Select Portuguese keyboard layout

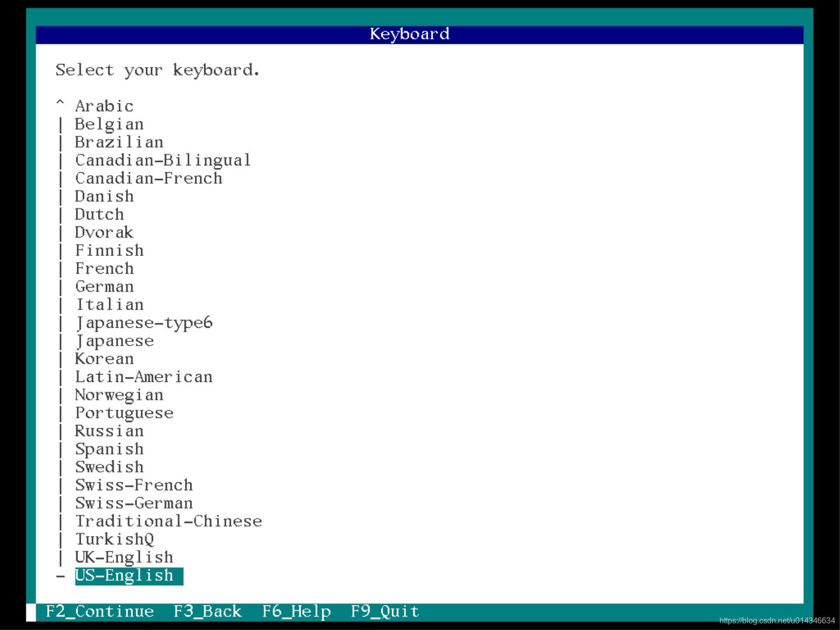coord(124,413)
